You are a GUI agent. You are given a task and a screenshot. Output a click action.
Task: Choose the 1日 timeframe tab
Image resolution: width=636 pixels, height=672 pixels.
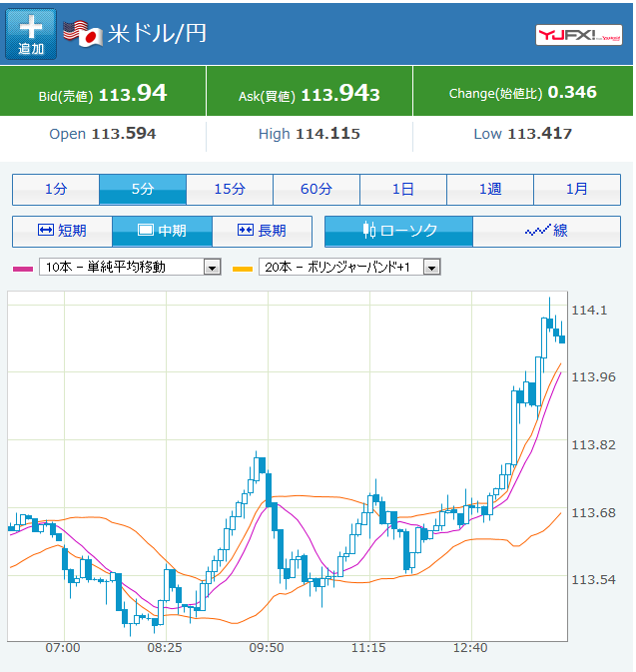(x=403, y=190)
